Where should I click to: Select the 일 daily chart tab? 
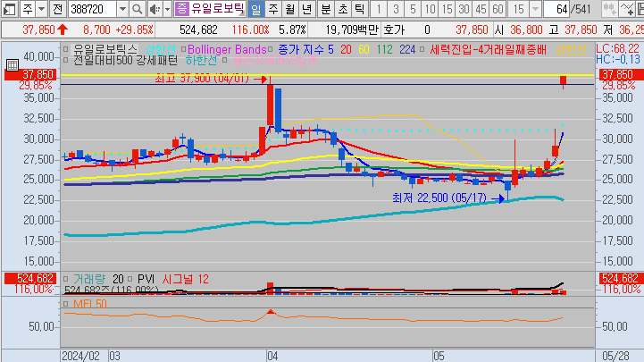click(x=255, y=9)
